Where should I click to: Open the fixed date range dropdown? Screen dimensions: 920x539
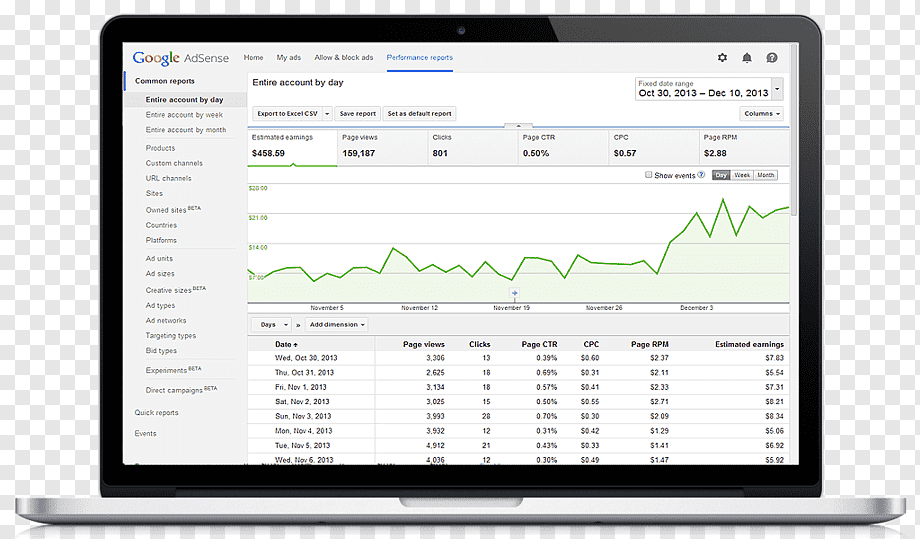point(777,90)
